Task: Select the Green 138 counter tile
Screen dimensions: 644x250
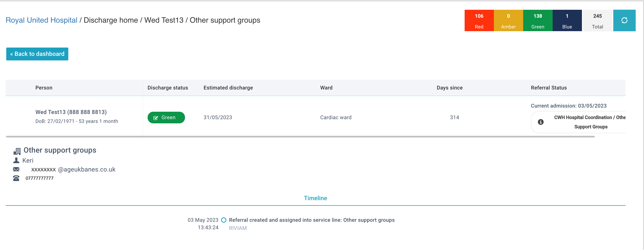Action: point(537,21)
